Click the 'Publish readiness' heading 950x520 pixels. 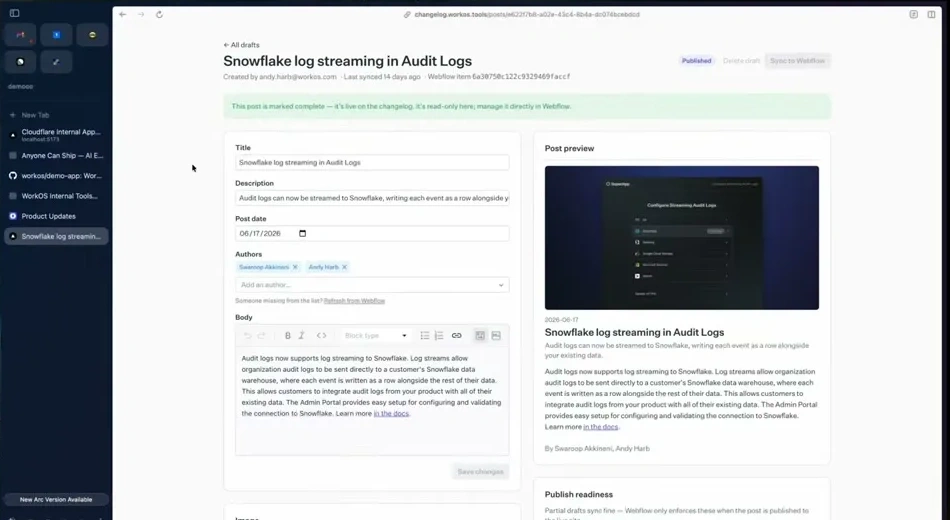[x=579, y=495]
